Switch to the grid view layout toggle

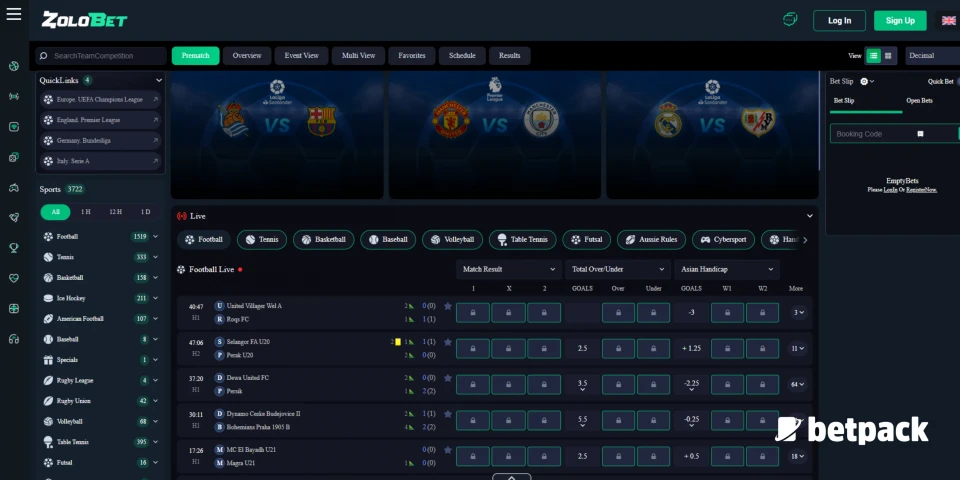click(x=888, y=56)
